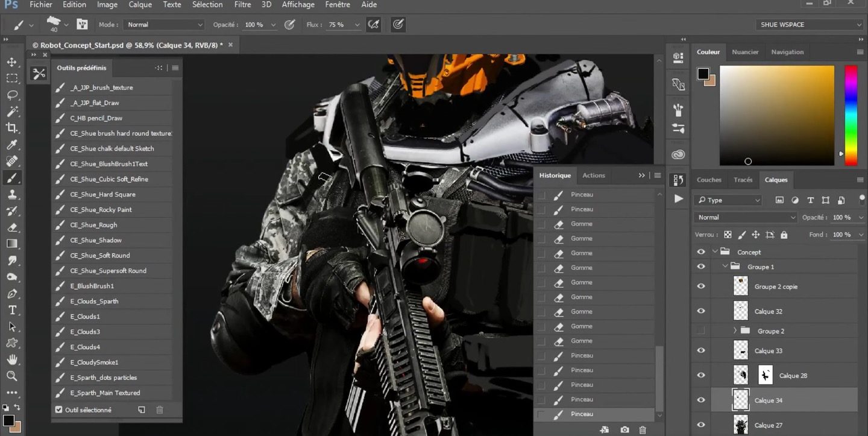Select the Zoom tool

tap(11, 376)
